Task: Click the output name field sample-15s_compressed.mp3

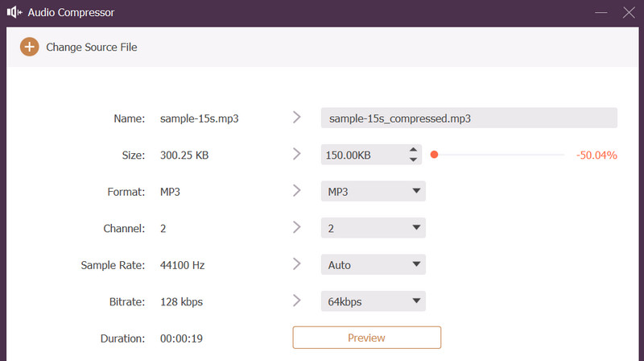Action: [469, 118]
